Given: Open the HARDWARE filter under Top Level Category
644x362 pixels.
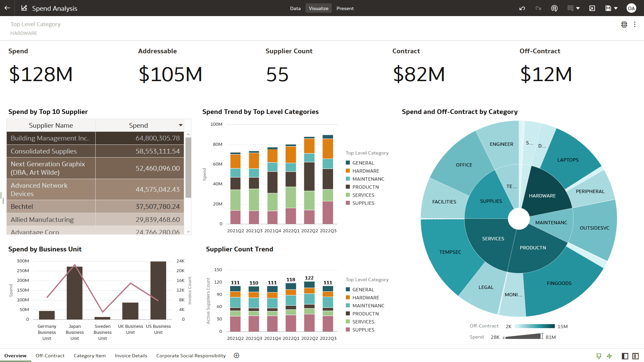Looking at the screenshot, I should [24, 33].
